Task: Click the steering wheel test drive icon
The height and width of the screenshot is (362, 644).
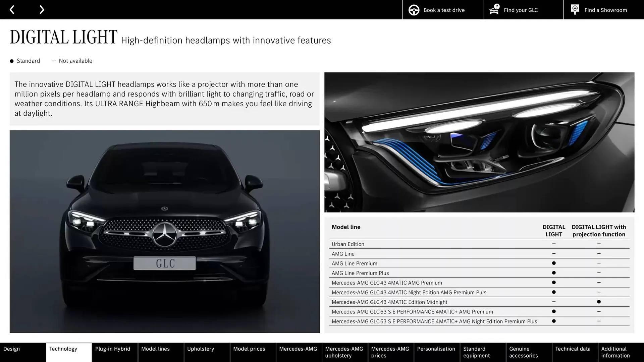Action: [414, 10]
